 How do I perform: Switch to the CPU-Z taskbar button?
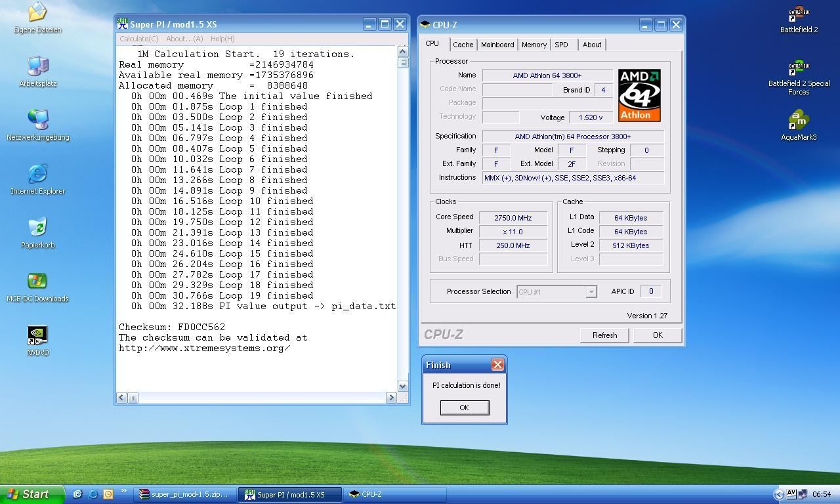[x=395, y=494]
